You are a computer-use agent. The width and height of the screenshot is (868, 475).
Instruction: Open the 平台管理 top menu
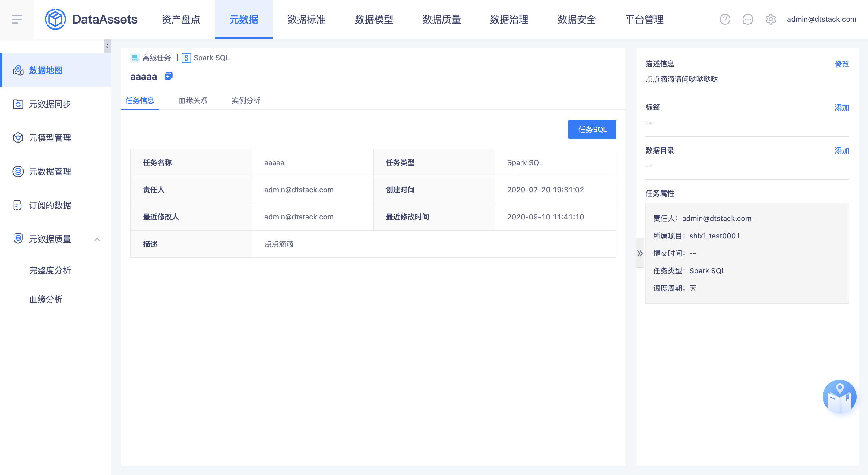644,19
